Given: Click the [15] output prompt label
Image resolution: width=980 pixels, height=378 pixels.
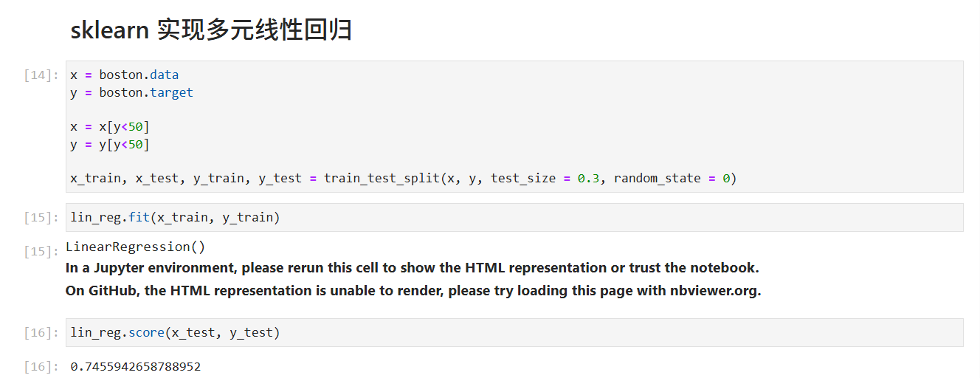Looking at the screenshot, I should pyautogui.click(x=41, y=251).
